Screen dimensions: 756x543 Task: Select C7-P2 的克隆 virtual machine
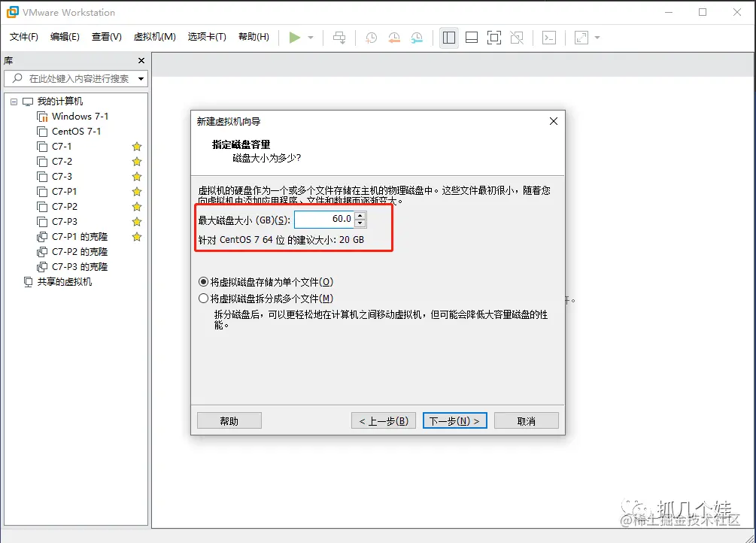click(x=80, y=251)
